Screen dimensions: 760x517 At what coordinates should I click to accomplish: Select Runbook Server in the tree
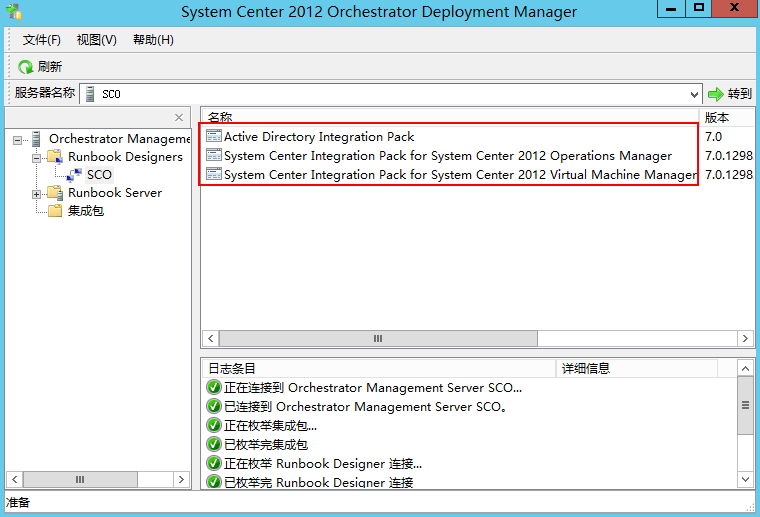[115, 193]
